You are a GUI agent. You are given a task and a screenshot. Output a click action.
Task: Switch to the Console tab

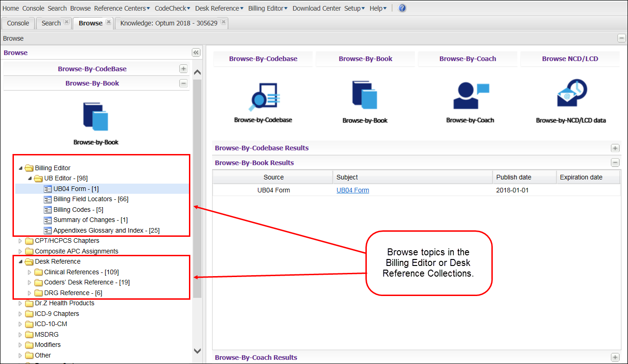tap(18, 23)
